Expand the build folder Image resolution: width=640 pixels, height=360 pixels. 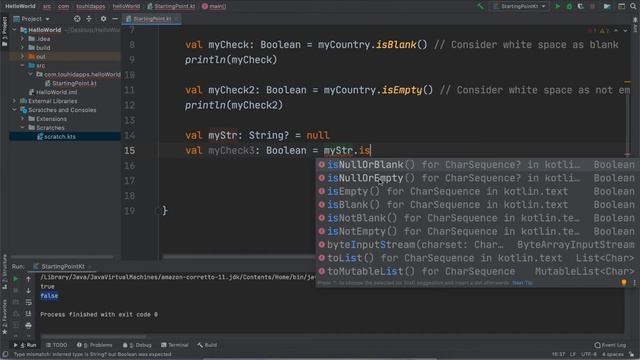pyautogui.click(x=23, y=48)
